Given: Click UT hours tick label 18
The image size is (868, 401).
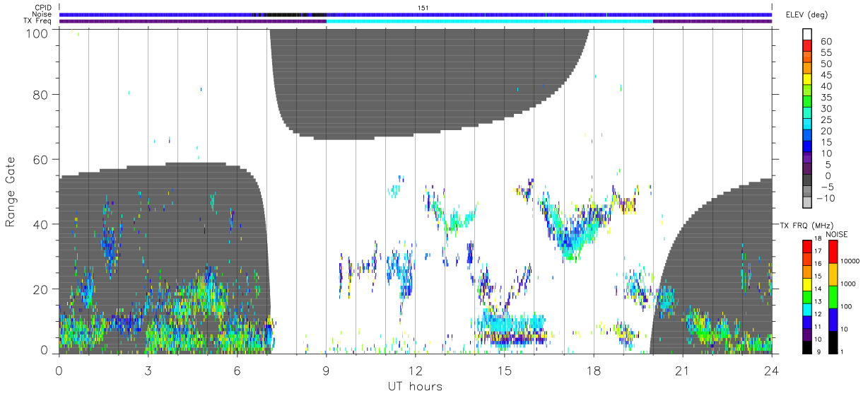Looking at the screenshot, I should 593,369.
